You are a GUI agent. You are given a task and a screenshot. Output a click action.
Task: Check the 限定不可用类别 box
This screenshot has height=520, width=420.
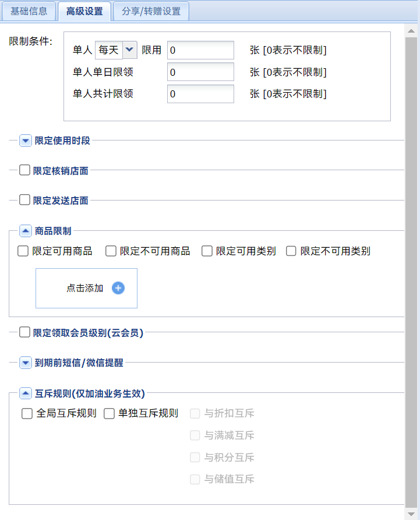[x=291, y=251]
